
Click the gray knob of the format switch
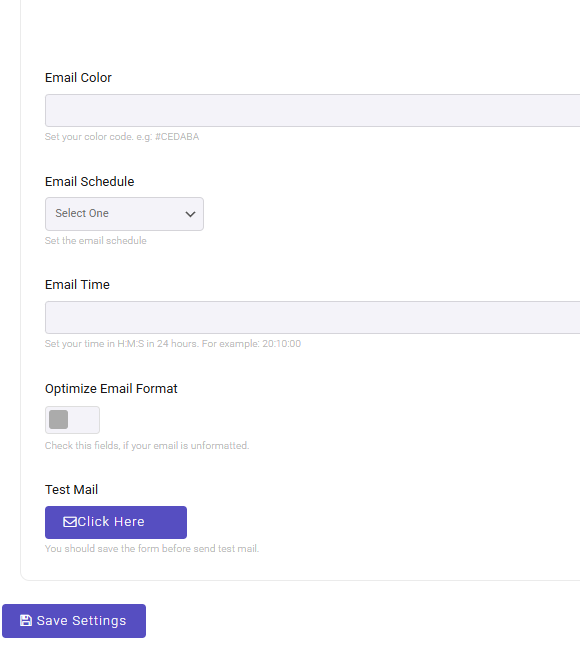(59, 420)
